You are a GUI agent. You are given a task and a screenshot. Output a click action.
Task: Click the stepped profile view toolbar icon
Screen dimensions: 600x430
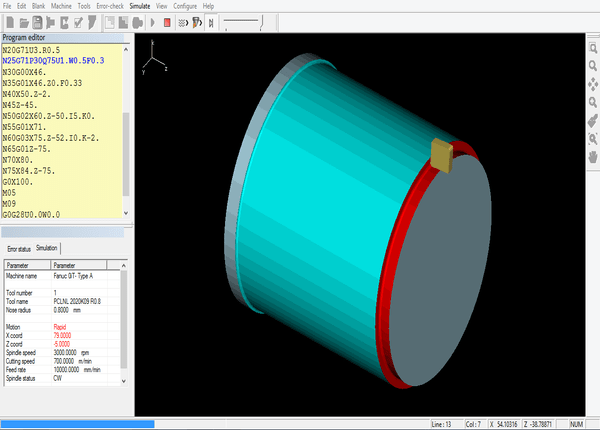tap(123, 23)
